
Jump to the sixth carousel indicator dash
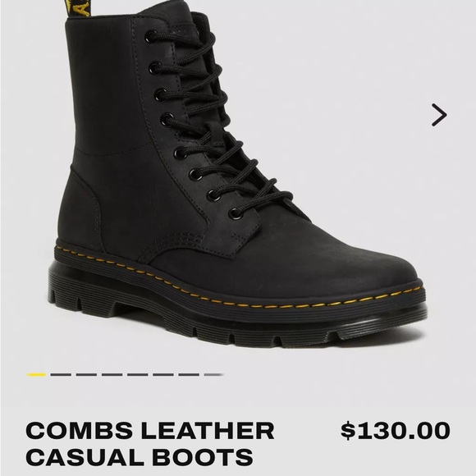(x=163, y=374)
